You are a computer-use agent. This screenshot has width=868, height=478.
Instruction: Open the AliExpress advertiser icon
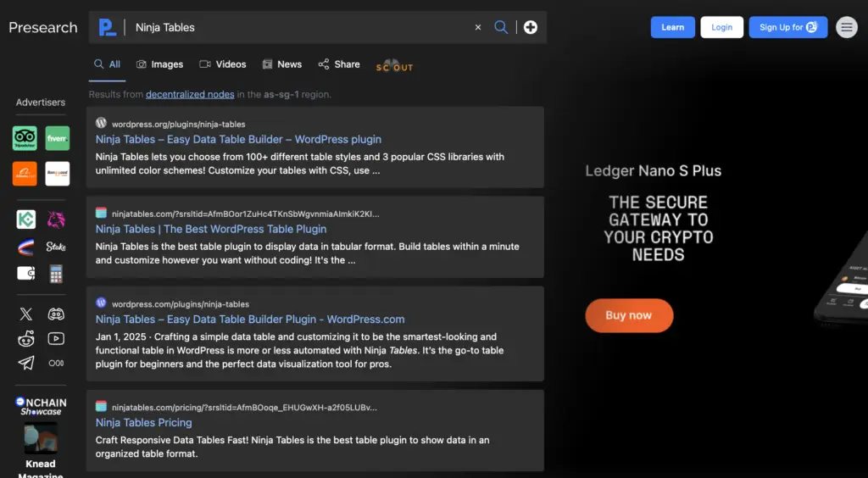click(x=25, y=174)
